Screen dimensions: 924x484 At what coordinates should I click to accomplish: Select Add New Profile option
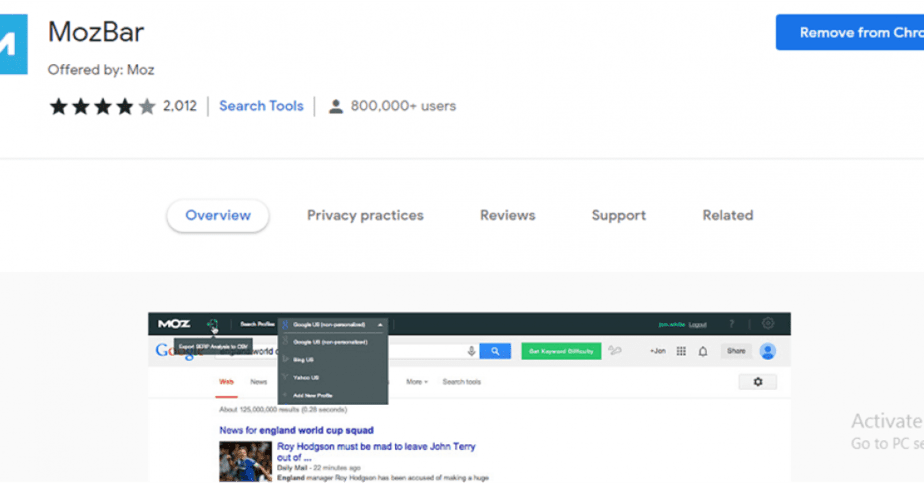(x=312, y=396)
